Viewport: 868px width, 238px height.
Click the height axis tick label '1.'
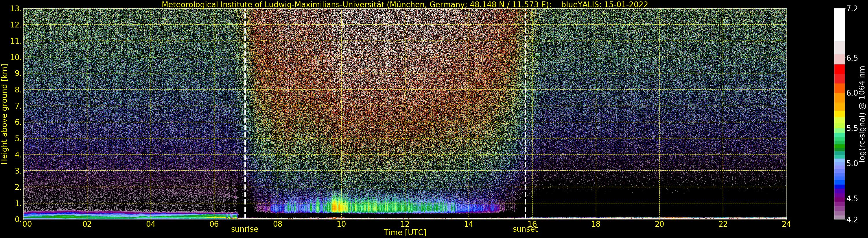(x=18, y=203)
